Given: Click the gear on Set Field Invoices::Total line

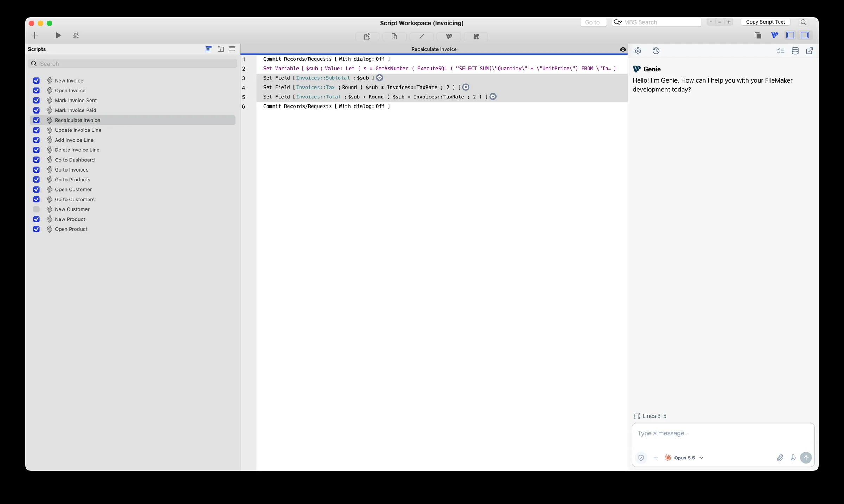Looking at the screenshot, I should click(x=493, y=97).
